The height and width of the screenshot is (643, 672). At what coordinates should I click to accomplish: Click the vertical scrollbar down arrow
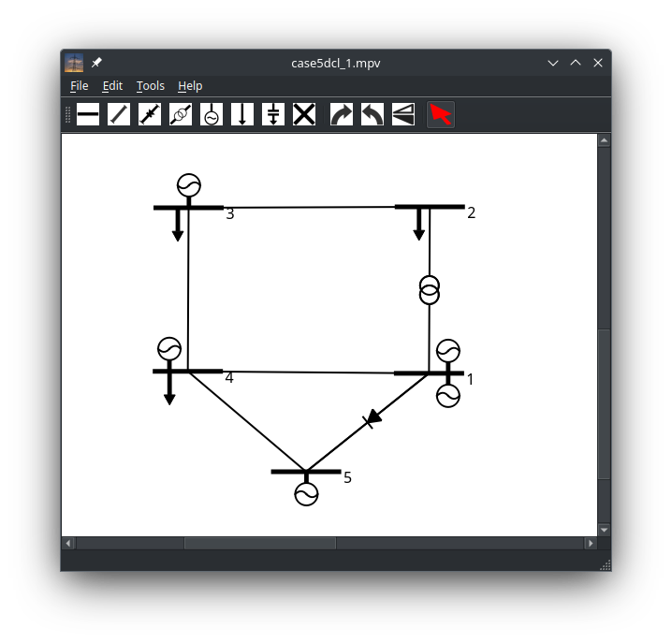pyautogui.click(x=604, y=530)
